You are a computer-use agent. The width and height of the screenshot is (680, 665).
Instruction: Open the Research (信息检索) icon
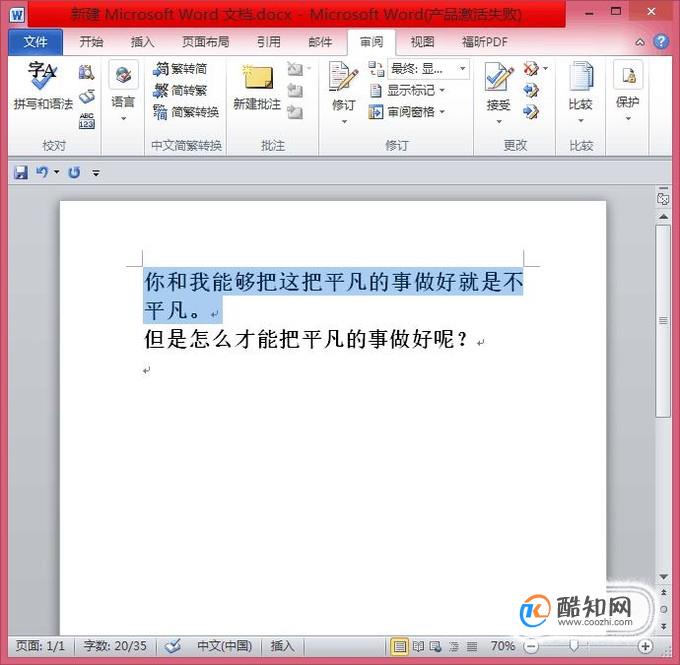86,72
